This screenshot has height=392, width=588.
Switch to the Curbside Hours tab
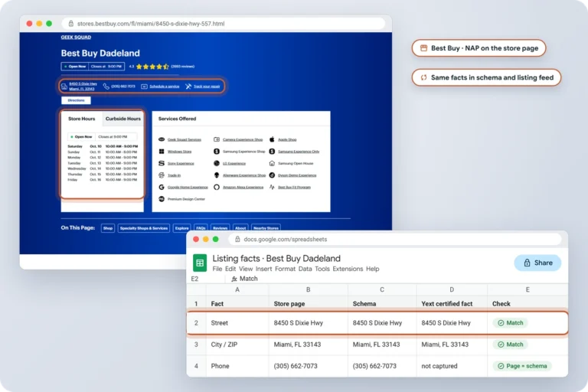click(123, 119)
